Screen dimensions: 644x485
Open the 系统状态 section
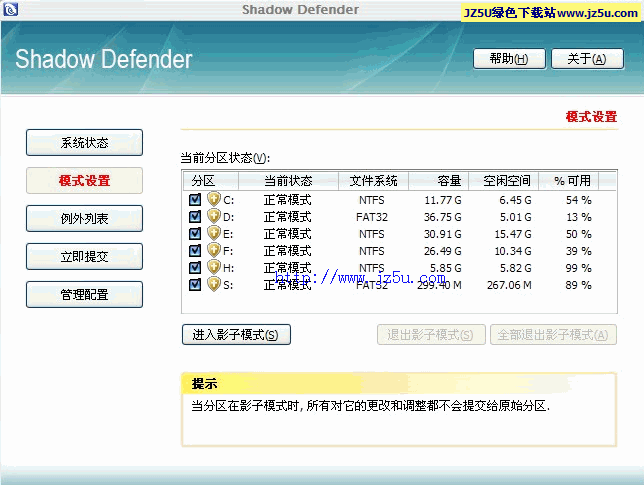[84, 143]
